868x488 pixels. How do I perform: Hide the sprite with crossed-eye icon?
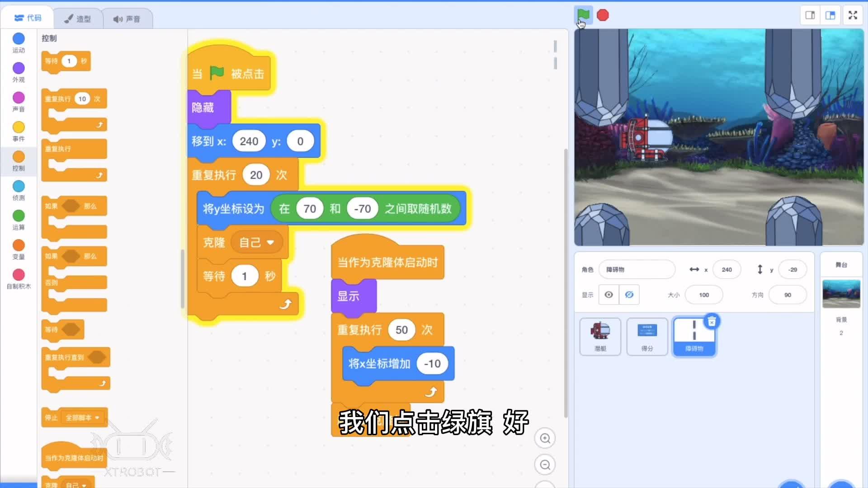click(x=629, y=295)
